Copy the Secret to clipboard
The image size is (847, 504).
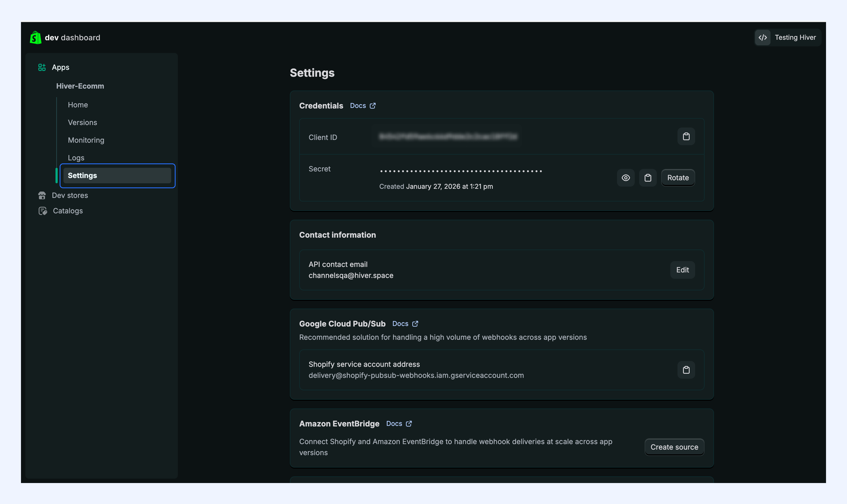pyautogui.click(x=648, y=178)
